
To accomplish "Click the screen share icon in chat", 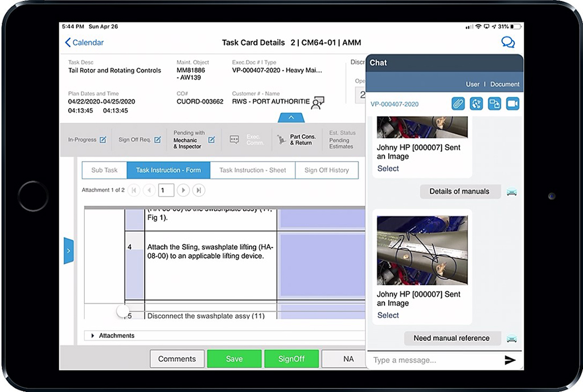I will pos(494,104).
